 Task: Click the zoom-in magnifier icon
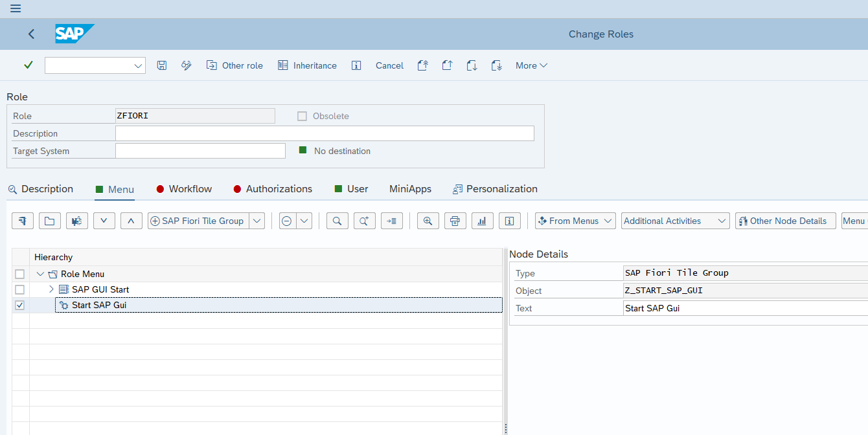pos(428,221)
